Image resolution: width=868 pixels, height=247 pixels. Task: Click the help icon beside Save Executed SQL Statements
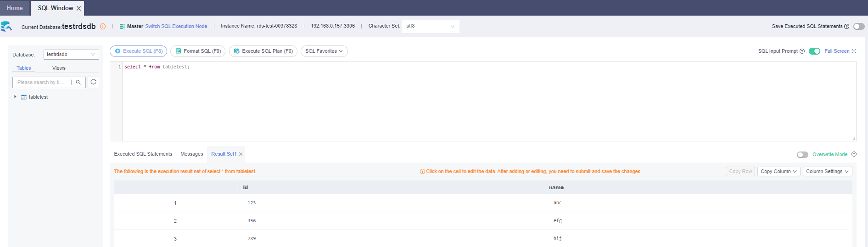846,27
